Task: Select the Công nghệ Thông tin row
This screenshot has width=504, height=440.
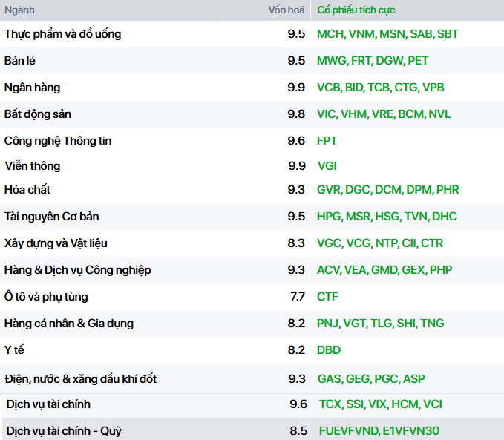Action: [252, 141]
